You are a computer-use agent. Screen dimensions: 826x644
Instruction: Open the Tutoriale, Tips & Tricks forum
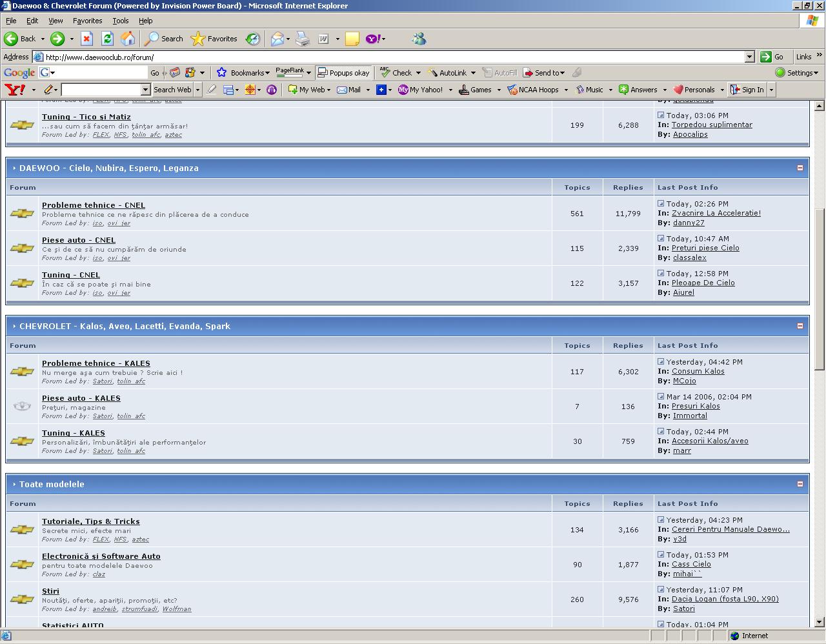point(91,521)
